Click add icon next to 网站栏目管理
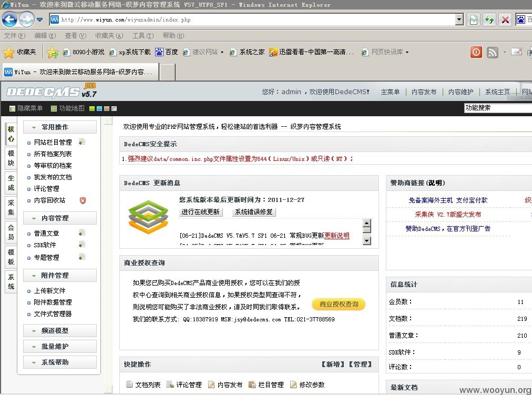Image resolution: width=532 pixels, height=395 pixels. [82, 142]
